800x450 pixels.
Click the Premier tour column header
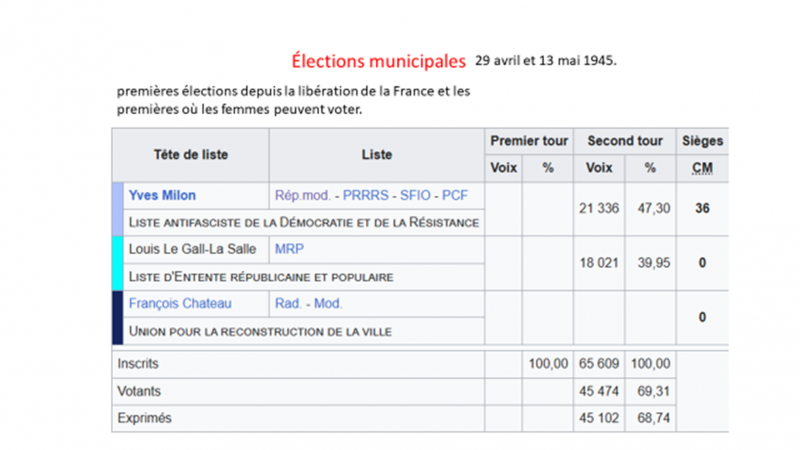coord(528,141)
